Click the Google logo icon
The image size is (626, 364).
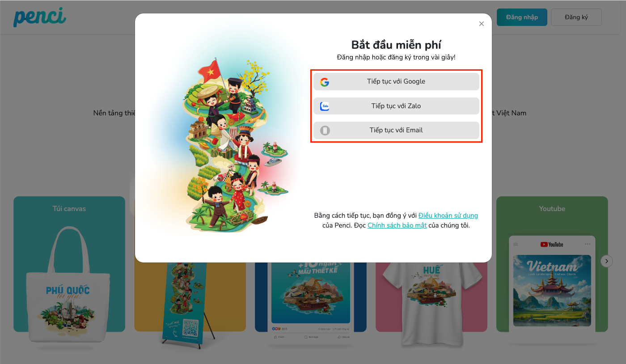(x=325, y=82)
